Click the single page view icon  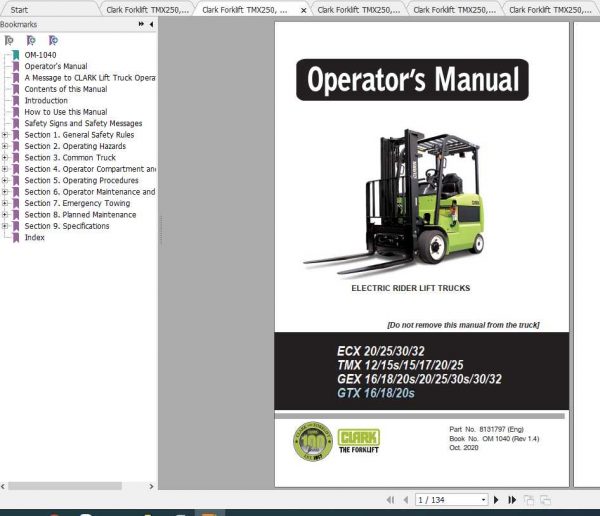[529, 500]
